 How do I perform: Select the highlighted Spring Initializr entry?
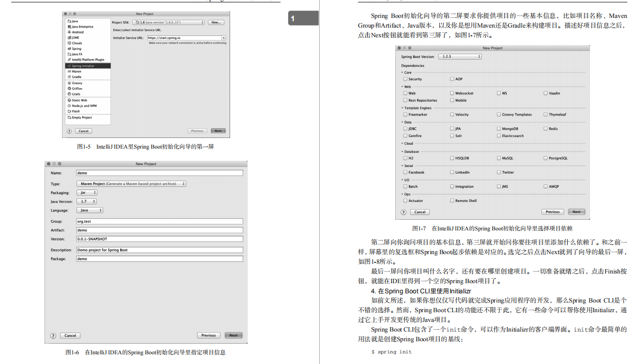88,66
